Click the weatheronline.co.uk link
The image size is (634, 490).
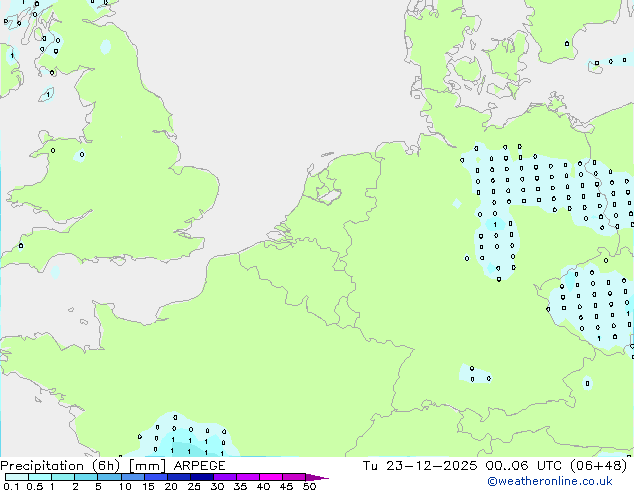pos(550,481)
